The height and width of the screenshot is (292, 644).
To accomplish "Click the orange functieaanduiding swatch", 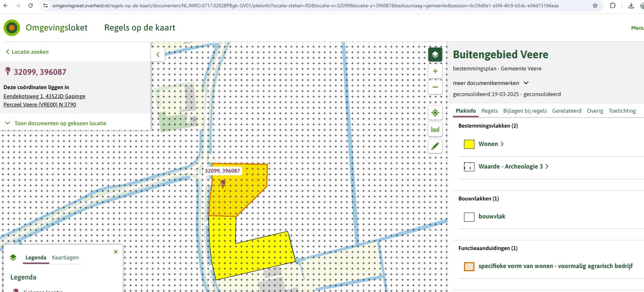I will tap(469, 267).
